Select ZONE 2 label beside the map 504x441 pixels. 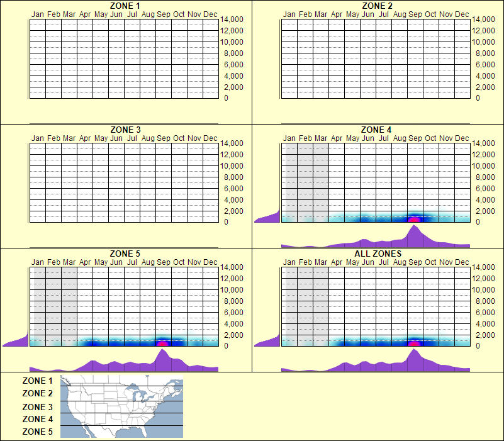pos(37,393)
